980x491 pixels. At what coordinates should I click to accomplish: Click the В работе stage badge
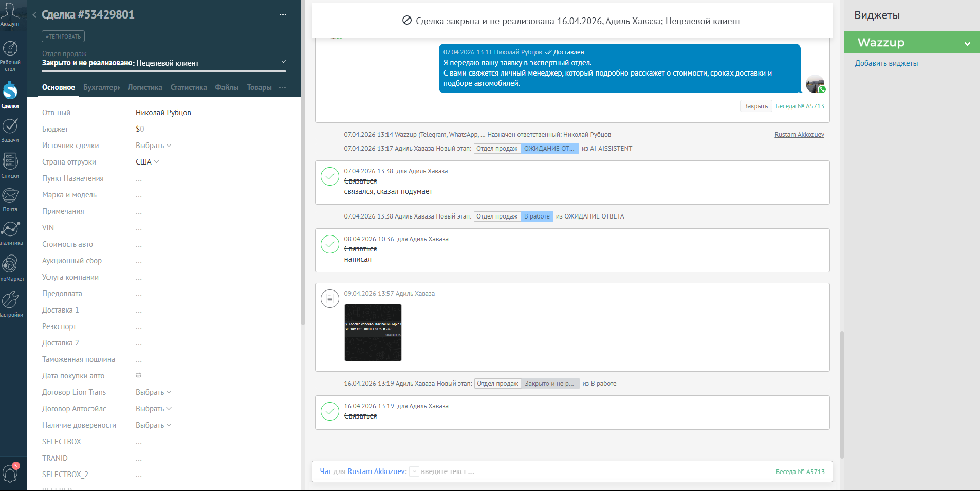[537, 216]
